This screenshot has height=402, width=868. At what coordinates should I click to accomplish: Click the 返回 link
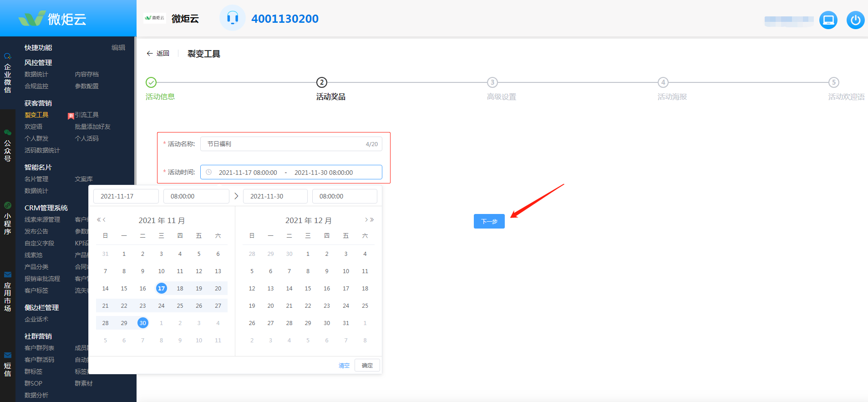[163, 54]
